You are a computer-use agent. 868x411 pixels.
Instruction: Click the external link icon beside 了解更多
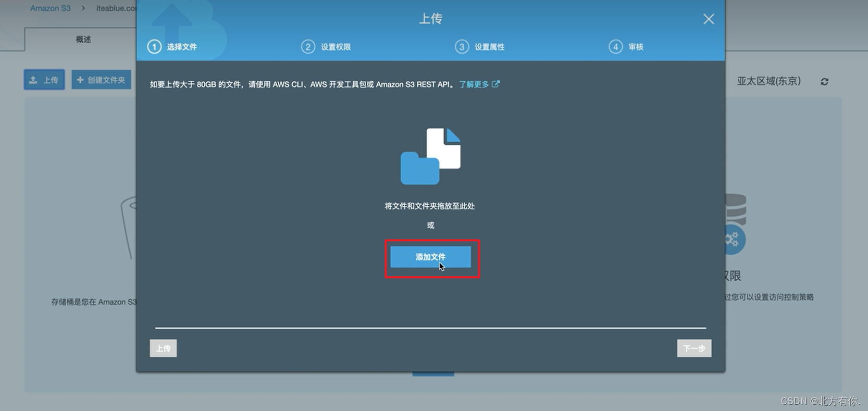495,84
